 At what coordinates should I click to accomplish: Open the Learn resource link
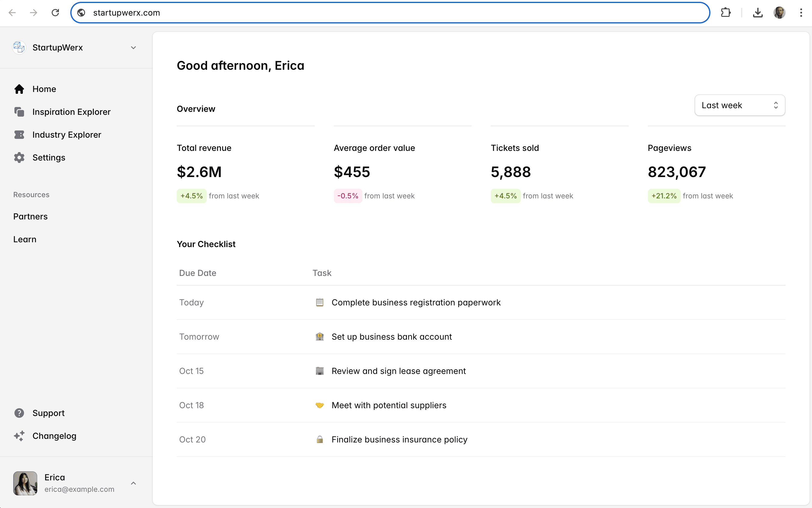pos(25,239)
